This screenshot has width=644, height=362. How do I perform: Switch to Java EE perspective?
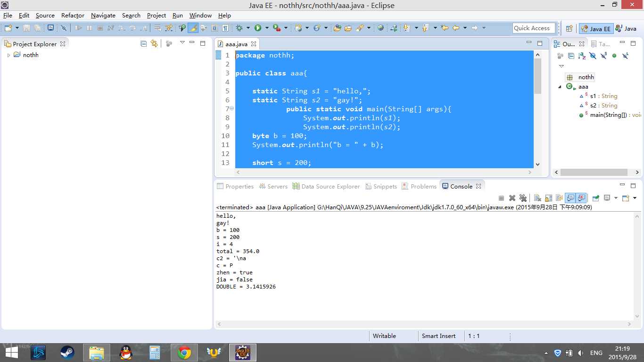click(x=596, y=28)
